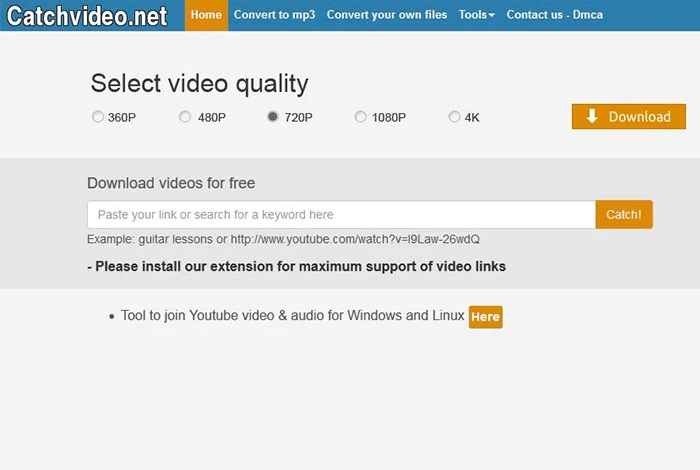Choose 480P video quality
The image size is (700, 470).
(x=185, y=117)
